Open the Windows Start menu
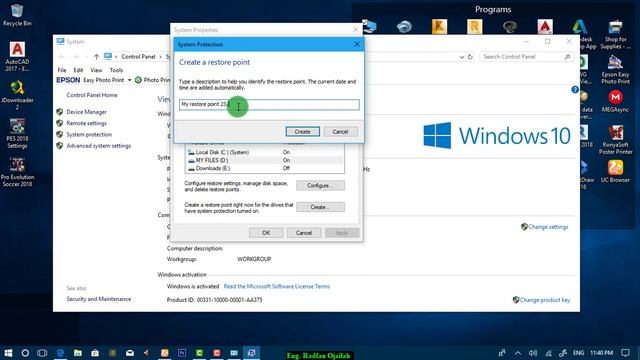640x360 pixels. (8, 353)
